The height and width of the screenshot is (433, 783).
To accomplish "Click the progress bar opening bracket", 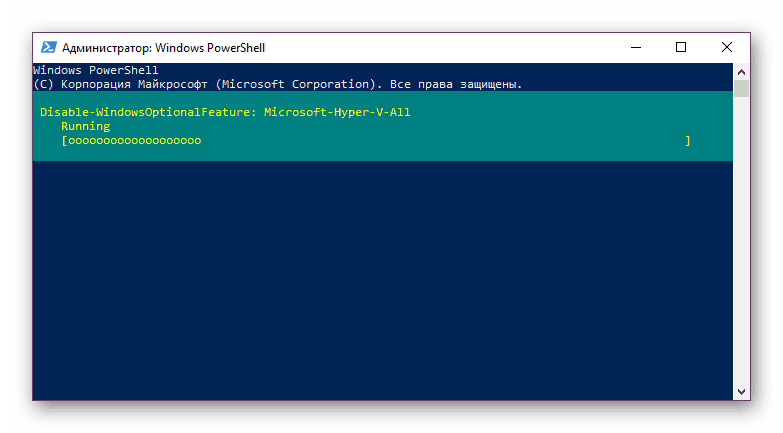I will [x=64, y=141].
